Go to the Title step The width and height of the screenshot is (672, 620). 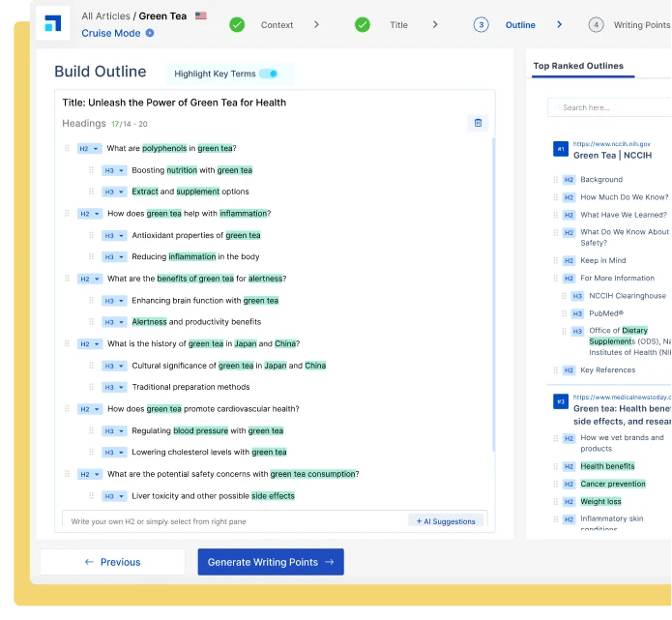pyautogui.click(x=398, y=25)
